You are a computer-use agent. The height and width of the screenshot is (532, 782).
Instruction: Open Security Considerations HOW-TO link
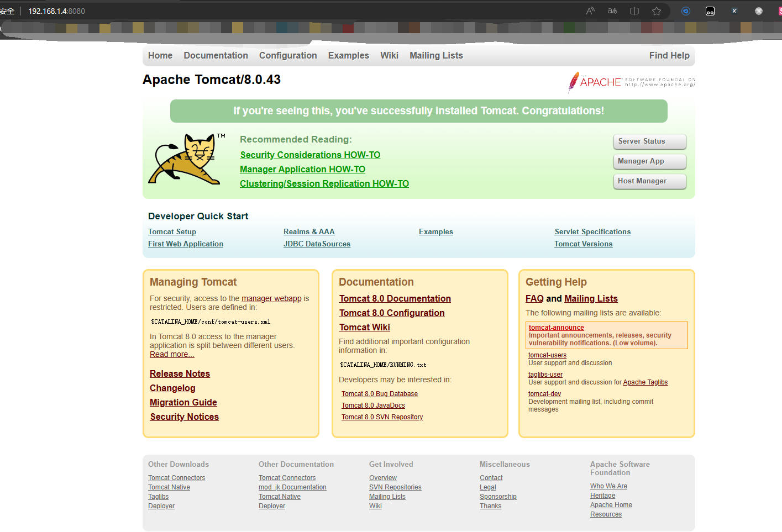coord(310,155)
